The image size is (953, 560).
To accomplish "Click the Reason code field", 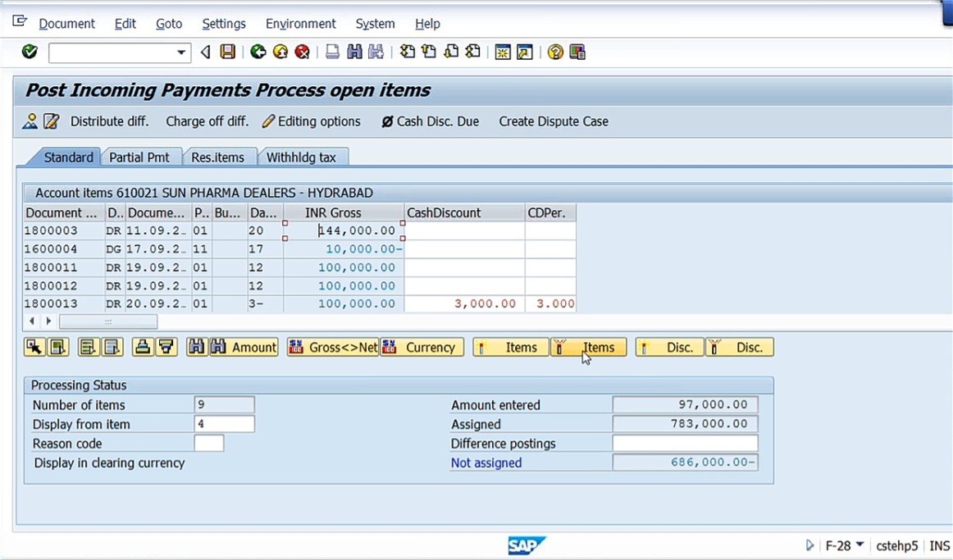I will pos(209,444).
